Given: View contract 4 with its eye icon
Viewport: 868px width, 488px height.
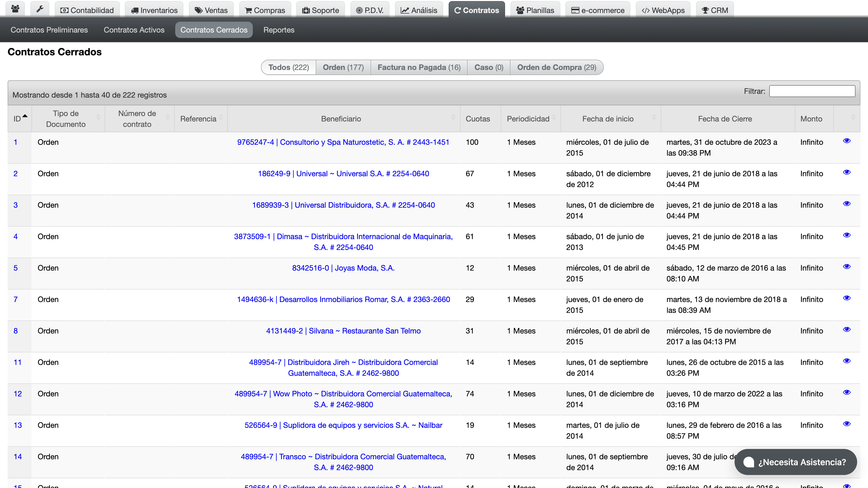Looking at the screenshot, I should pos(846,235).
